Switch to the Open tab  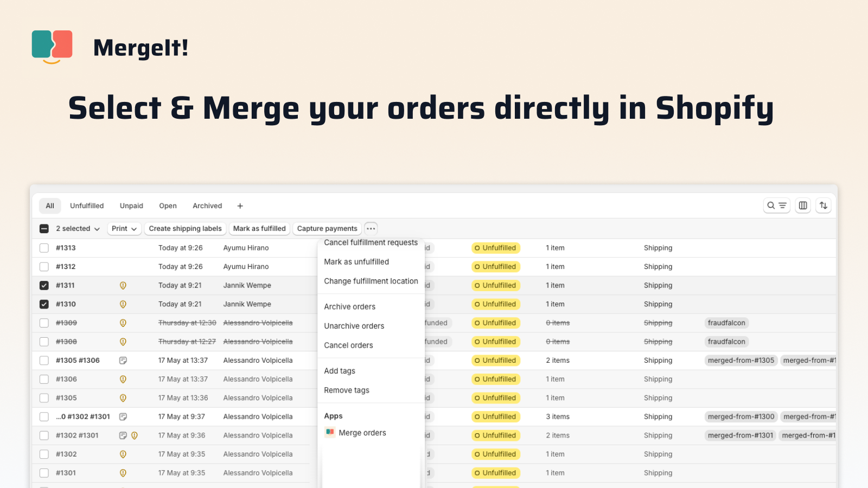168,206
